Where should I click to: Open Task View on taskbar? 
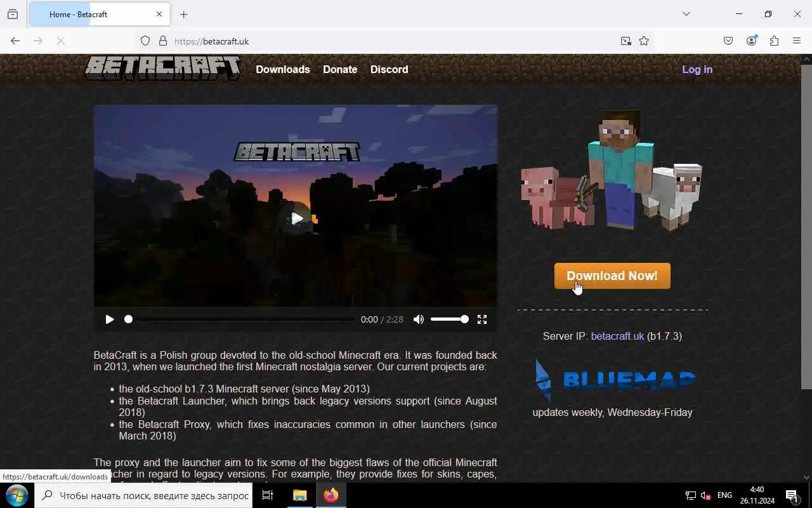coord(268,495)
